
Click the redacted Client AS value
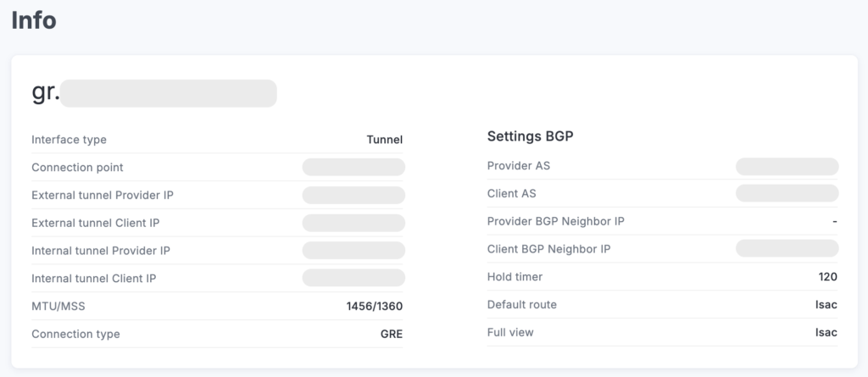pos(787,193)
